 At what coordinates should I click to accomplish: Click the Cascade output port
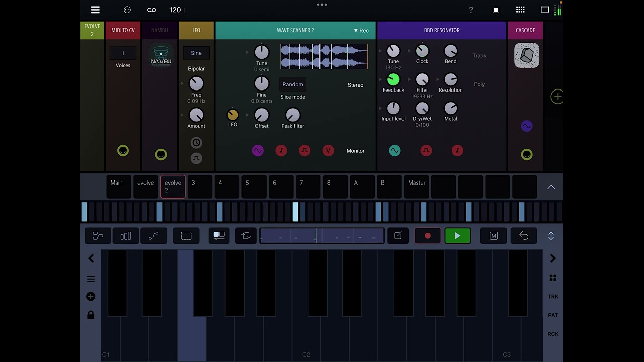tap(527, 154)
